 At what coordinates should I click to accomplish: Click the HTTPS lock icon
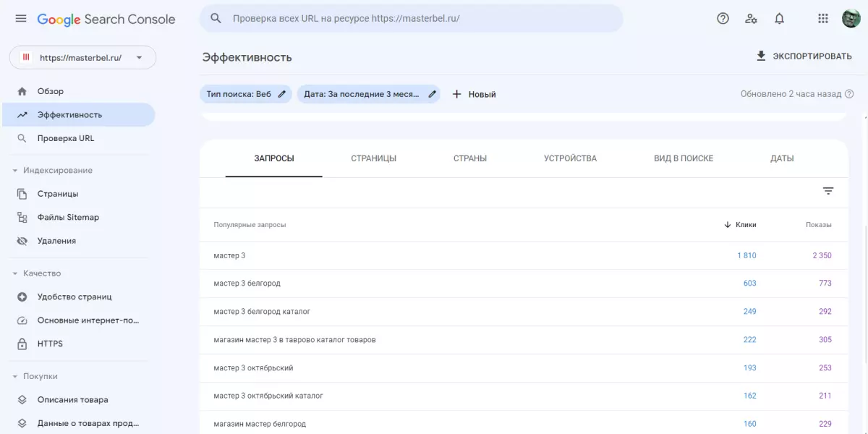[22, 344]
